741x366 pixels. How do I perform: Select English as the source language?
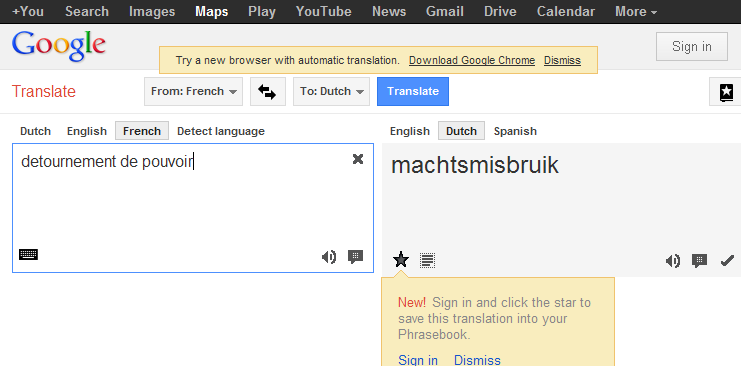87,131
